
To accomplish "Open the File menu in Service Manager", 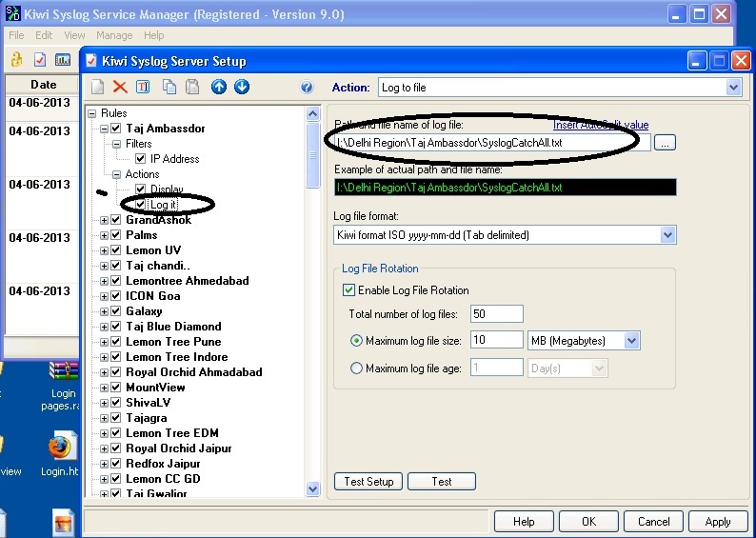I will pos(16,35).
